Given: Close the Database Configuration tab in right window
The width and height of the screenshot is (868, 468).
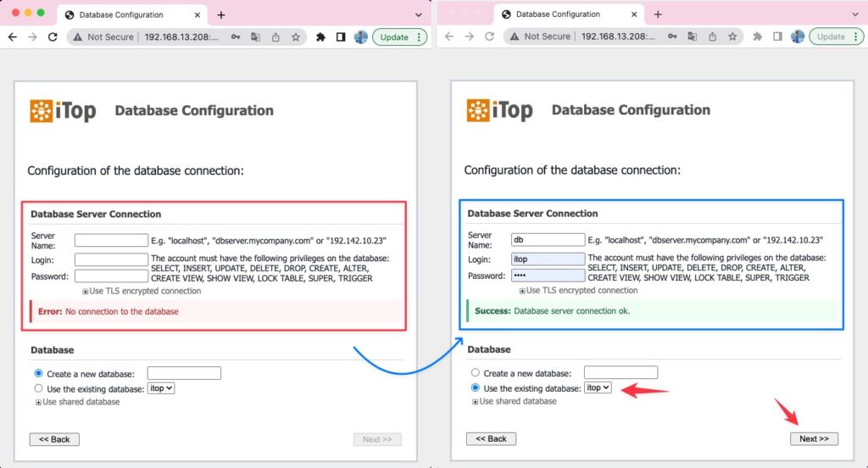Looking at the screenshot, I should (x=634, y=14).
